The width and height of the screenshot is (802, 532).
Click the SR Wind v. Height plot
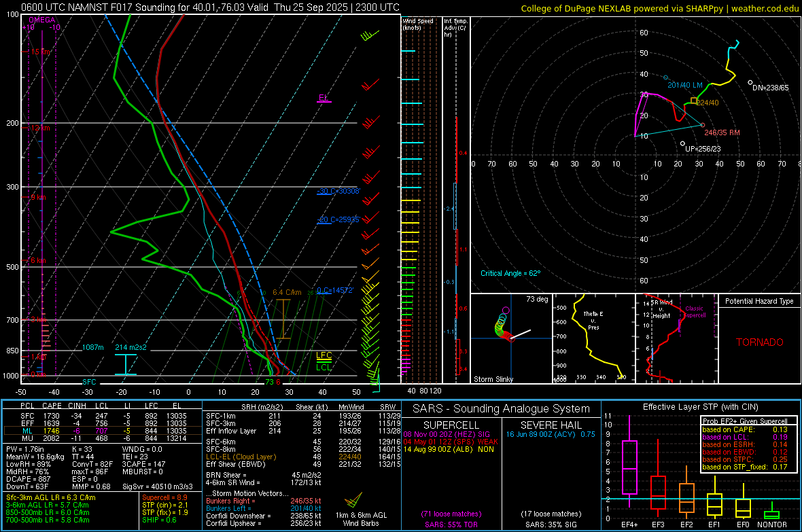tap(677, 338)
